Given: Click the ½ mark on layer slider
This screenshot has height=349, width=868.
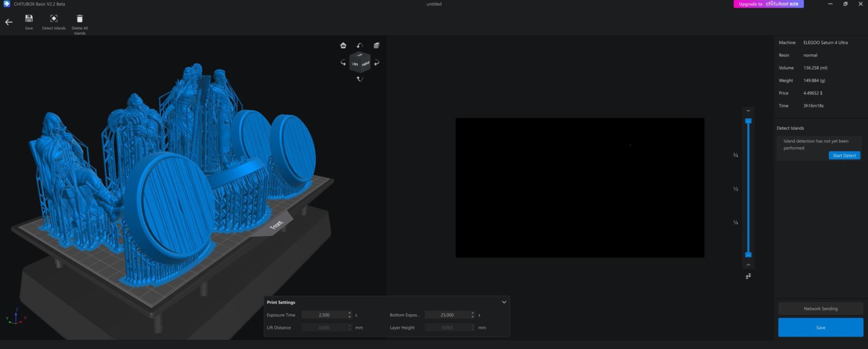Looking at the screenshot, I should pyautogui.click(x=736, y=189).
